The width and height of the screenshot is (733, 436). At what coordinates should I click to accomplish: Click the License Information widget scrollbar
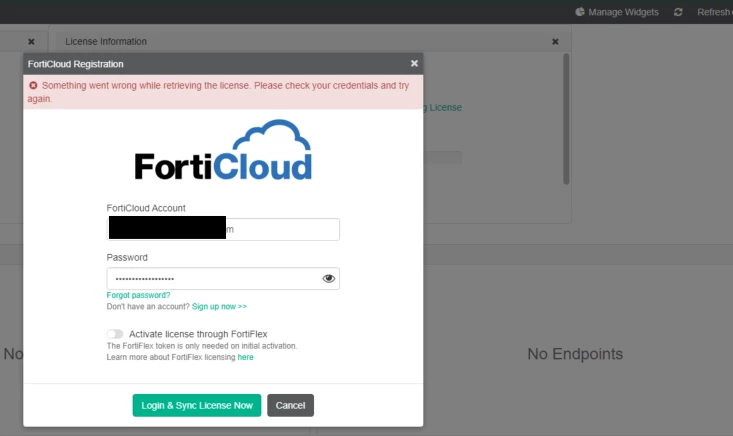click(566, 119)
